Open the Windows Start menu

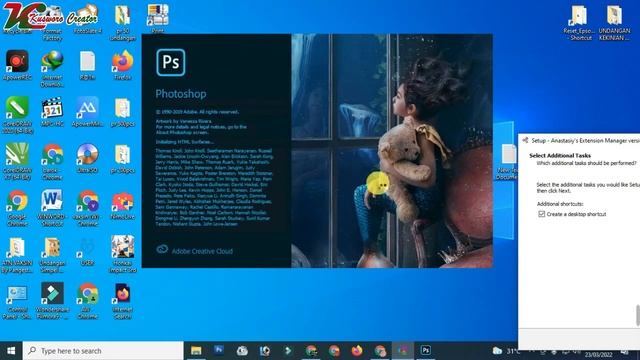pos(11,351)
